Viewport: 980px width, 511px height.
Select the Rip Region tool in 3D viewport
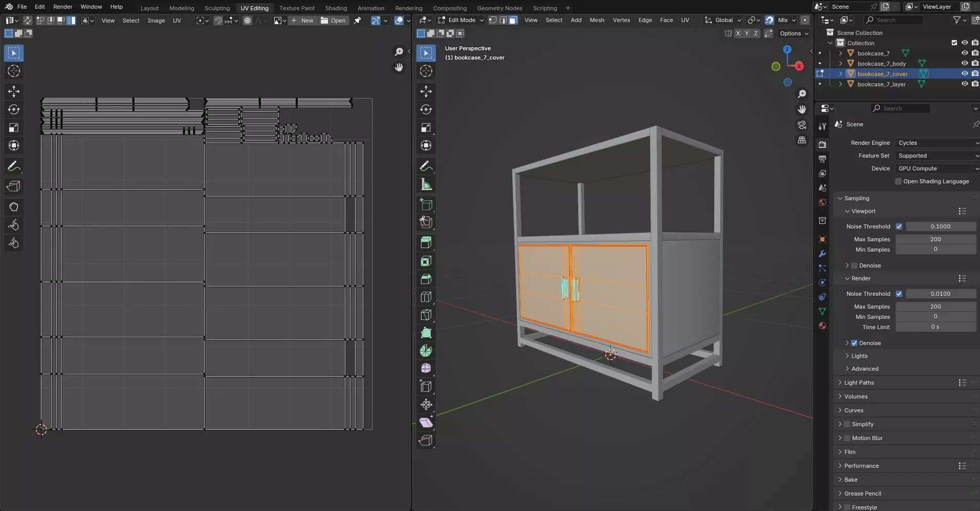(426, 440)
